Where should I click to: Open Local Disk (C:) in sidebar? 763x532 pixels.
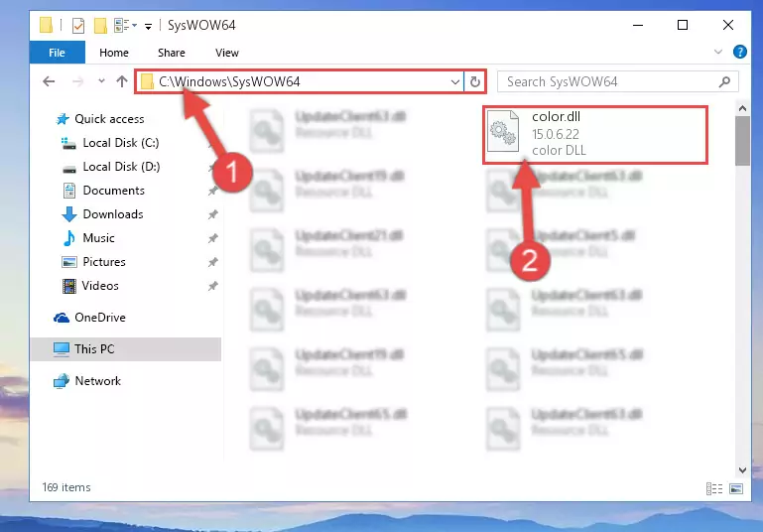click(110, 143)
